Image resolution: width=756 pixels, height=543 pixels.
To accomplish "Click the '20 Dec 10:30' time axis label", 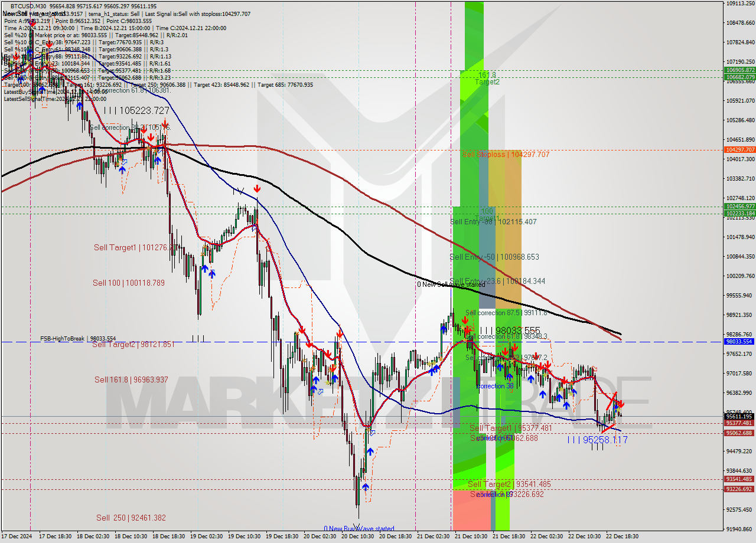I will click(357, 537).
